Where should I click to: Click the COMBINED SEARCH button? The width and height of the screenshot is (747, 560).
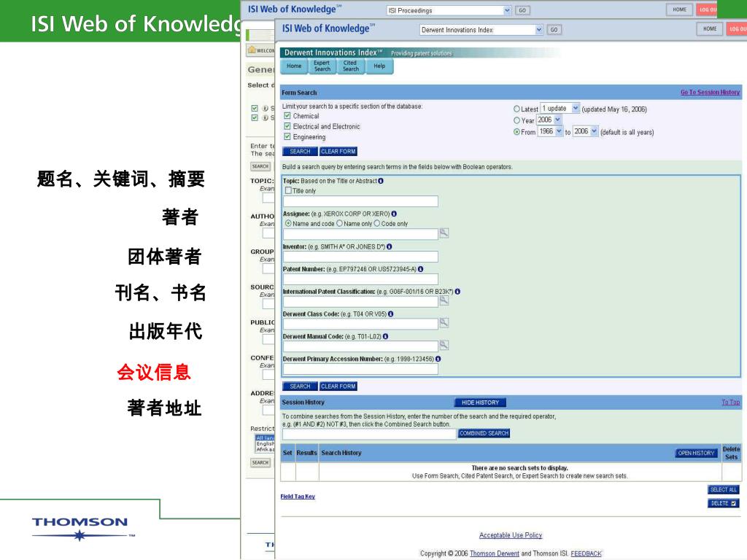coord(484,433)
